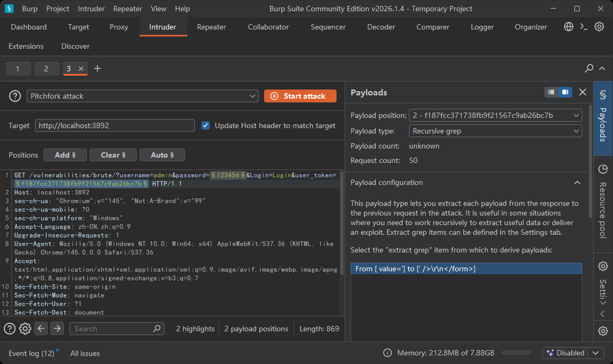
Task: Open request editor help icon at bottom
Action: 9,329
